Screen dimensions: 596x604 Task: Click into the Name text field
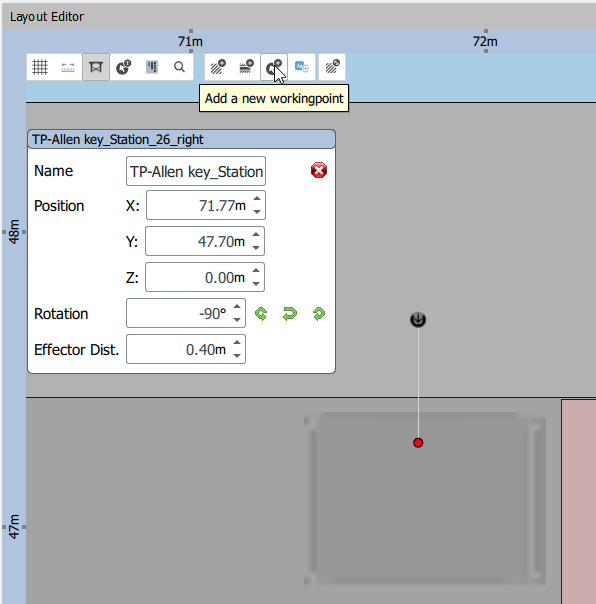(196, 171)
